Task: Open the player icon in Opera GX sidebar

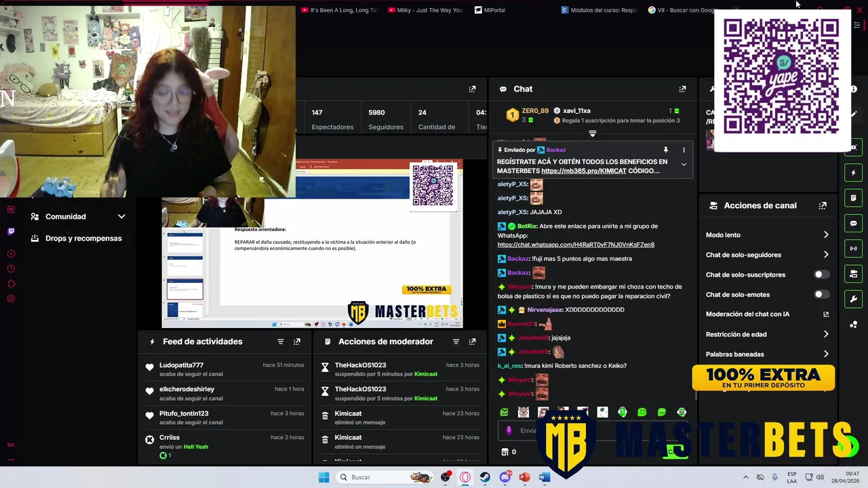Action: click(x=11, y=253)
